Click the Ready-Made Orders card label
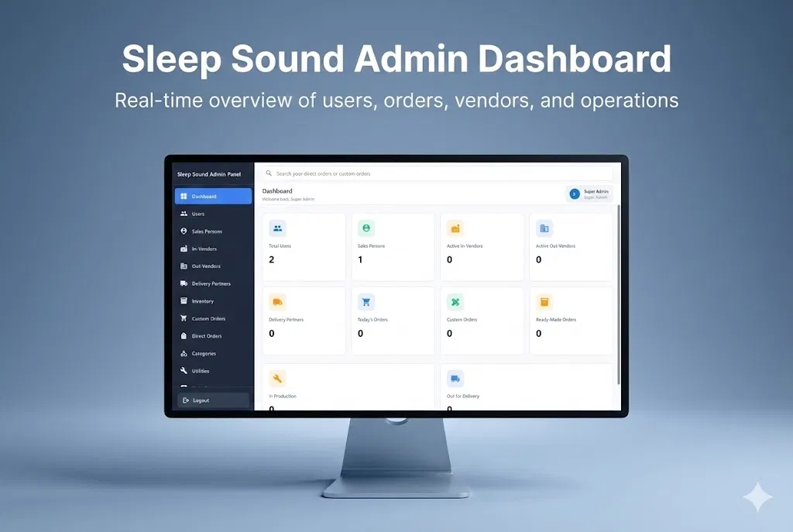Viewport: 793px width, 532px height. tap(556, 320)
